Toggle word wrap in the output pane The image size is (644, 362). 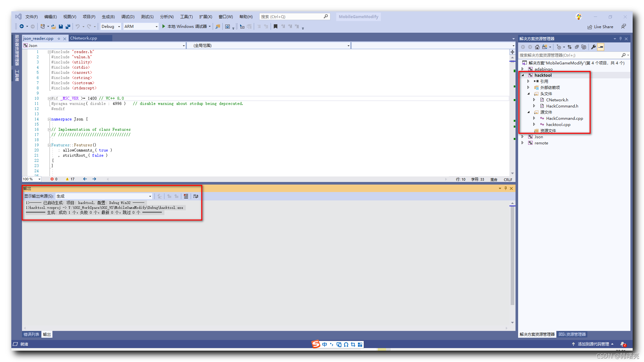[x=196, y=196]
